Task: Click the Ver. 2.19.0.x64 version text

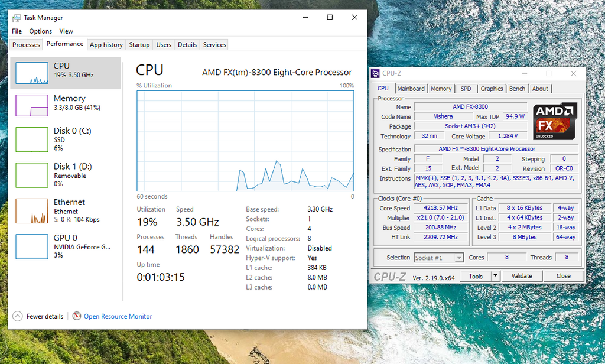Action: pos(434,278)
